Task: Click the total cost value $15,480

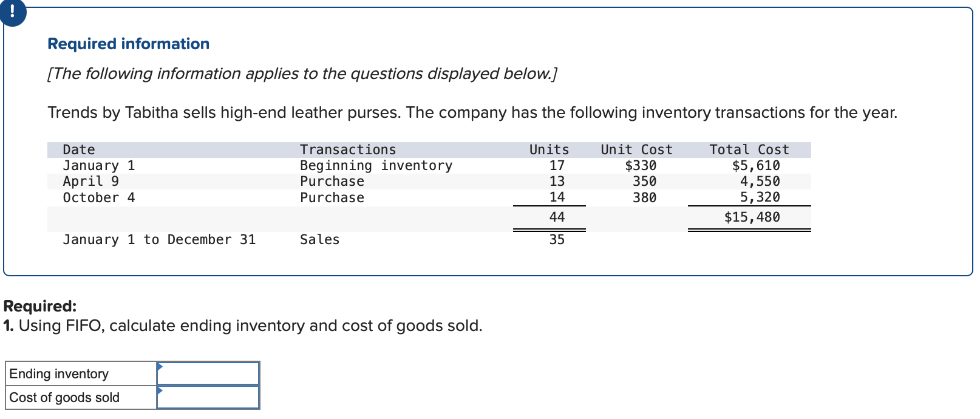Action: (x=753, y=217)
